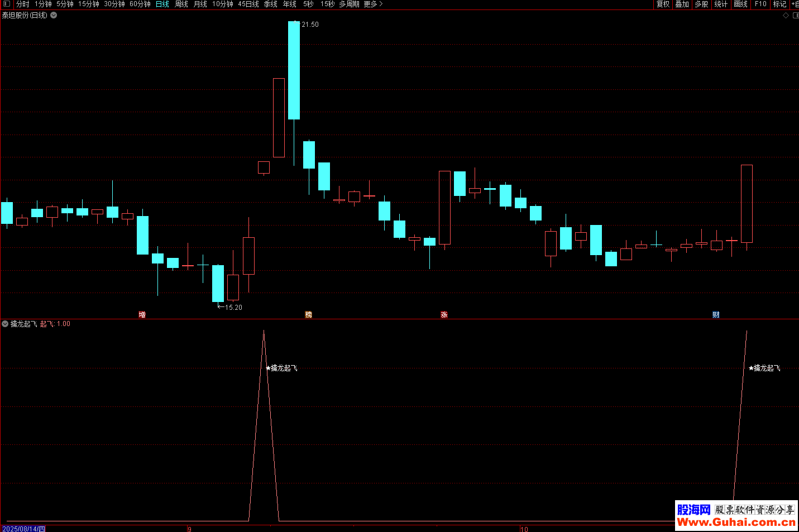This screenshot has width=799, height=532.
Task: Click the 2025/08/14 date label on timeline
Action: pyautogui.click(x=23, y=529)
